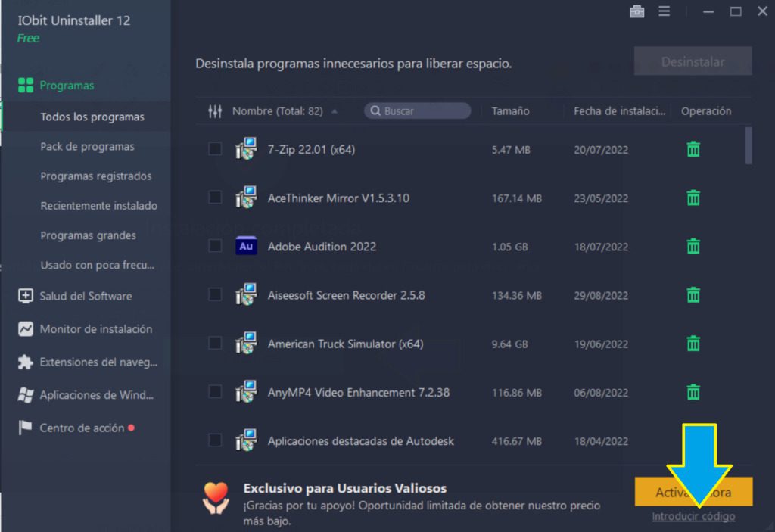Image resolution: width=775 pixels, height=532 pixels.
Task: Click the 20/07/2022 install date
Action: 600,149
